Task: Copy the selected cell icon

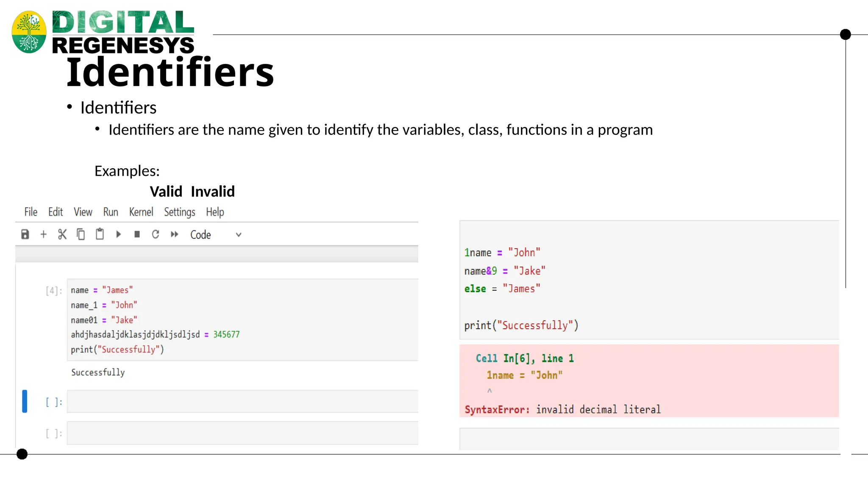Action: pos(81,234)
